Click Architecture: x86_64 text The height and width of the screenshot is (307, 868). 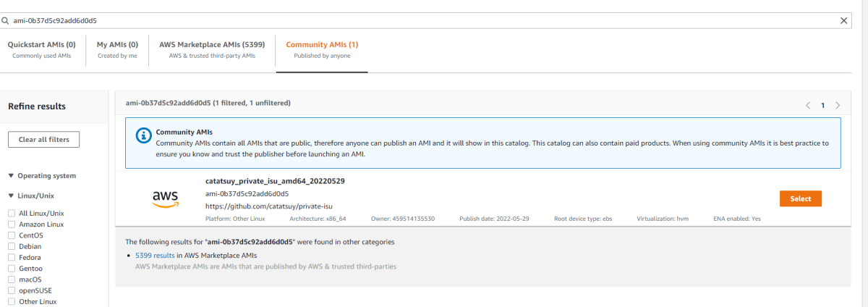point(318,218)
